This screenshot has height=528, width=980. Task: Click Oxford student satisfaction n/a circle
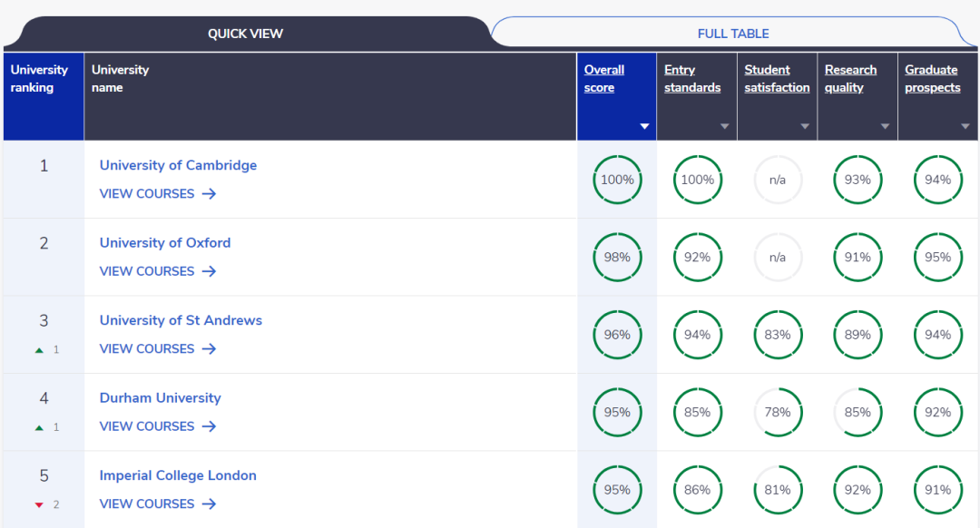pos(778,257)
